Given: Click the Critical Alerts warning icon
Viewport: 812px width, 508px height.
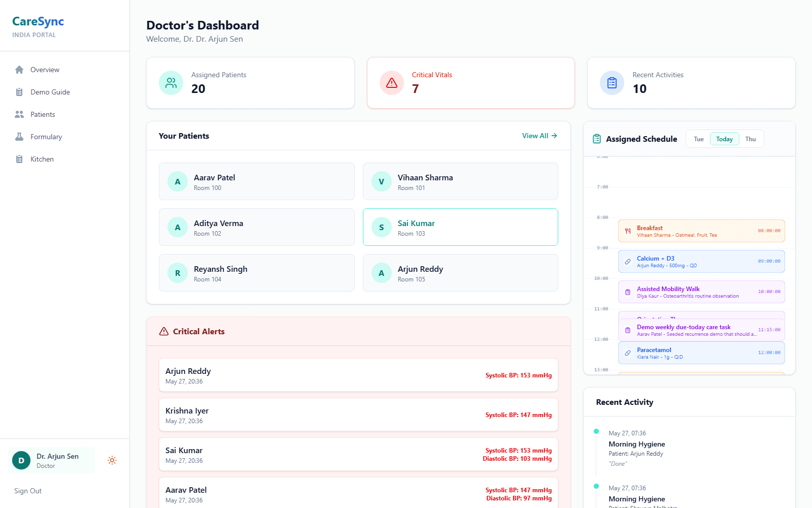Looking at the screenshot, I should click(x=164, y=331).
